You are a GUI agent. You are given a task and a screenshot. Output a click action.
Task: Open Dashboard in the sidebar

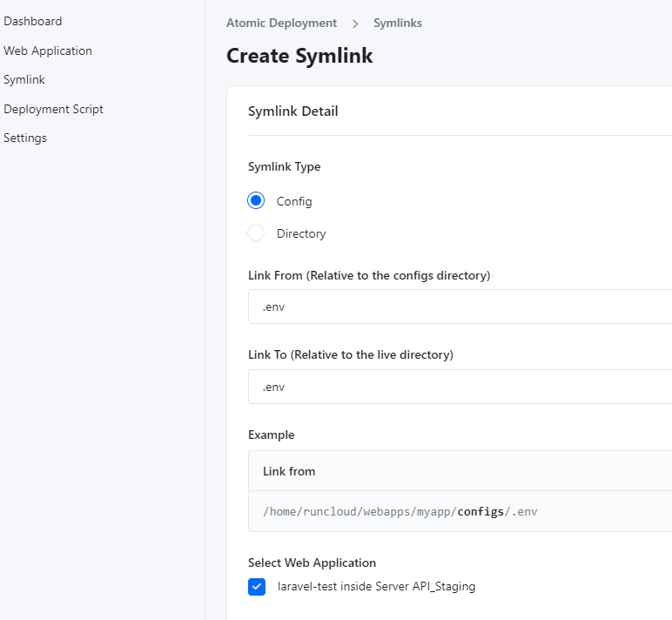(33, 21)
